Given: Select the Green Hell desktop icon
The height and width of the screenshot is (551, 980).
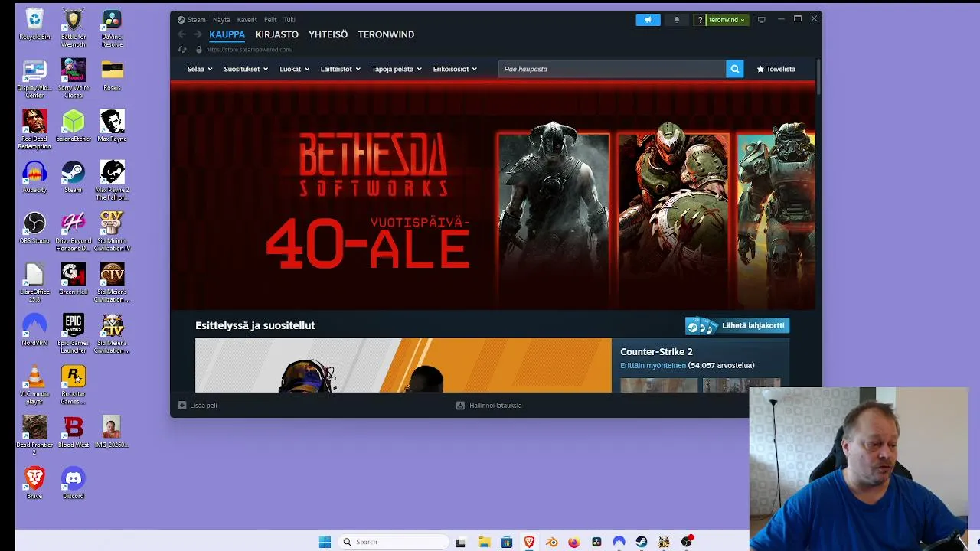Looking at the screenshot, I should [73, 279].
